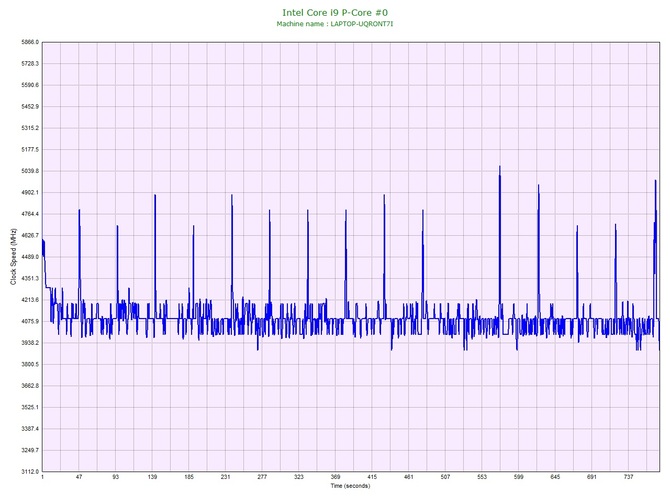Click the 691 time-axis tick label
The width and height of the screenshot is (670, 503).
click(592, 477)
